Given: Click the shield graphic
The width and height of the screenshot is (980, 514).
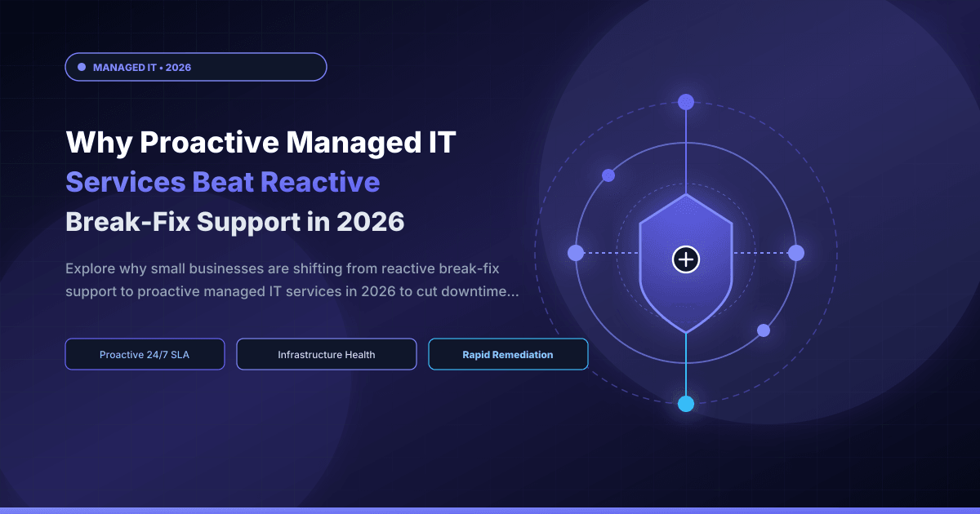Looking at the screenshot, I should [686, 263].
